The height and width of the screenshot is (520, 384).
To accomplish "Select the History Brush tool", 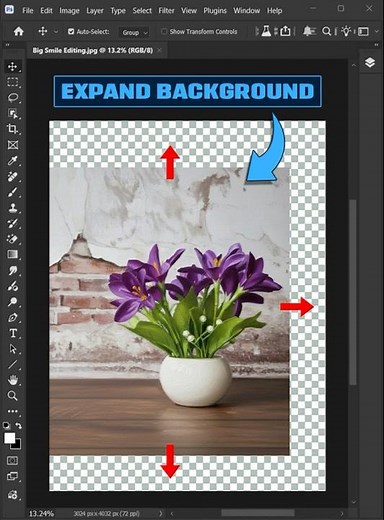I will [x=12, y=223].
